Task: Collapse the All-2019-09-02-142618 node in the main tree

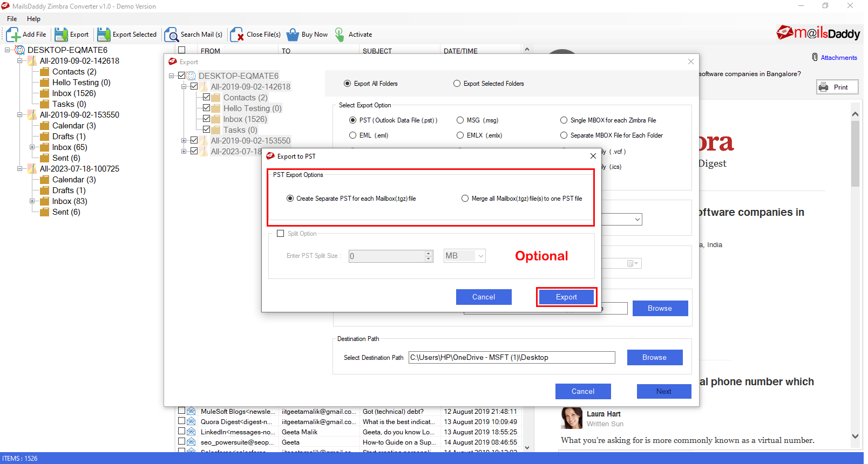Action: [20, 61]
